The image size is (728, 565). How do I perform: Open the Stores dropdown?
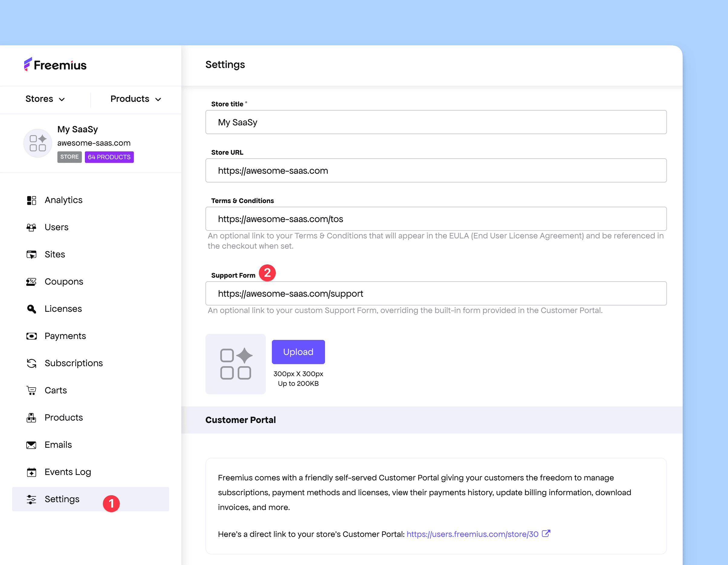[x=45, y=99]
